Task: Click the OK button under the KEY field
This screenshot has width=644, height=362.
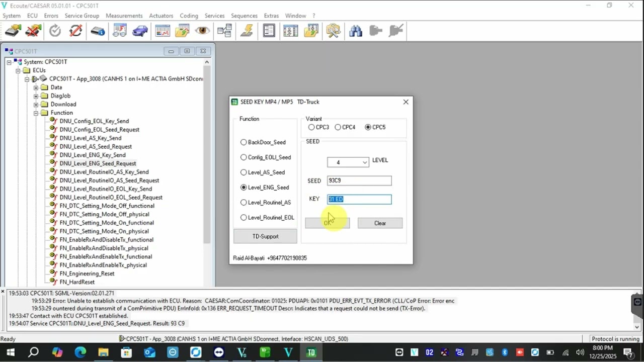Action: [x=327, y=223]
